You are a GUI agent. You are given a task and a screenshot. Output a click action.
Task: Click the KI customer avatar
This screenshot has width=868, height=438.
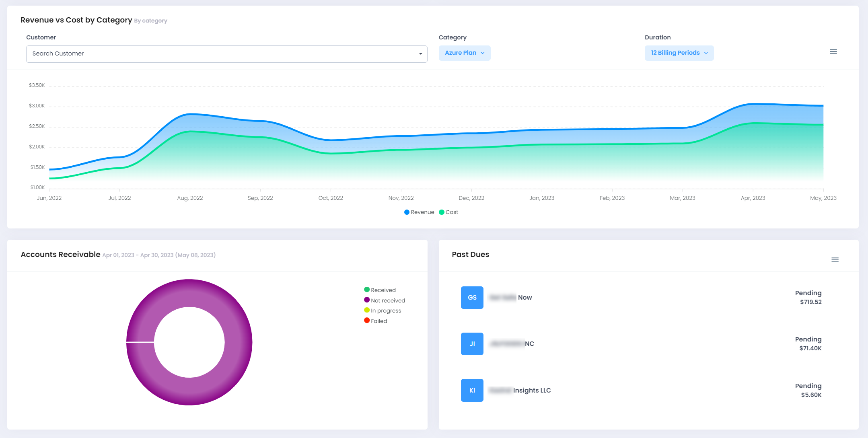coord(472,390)
